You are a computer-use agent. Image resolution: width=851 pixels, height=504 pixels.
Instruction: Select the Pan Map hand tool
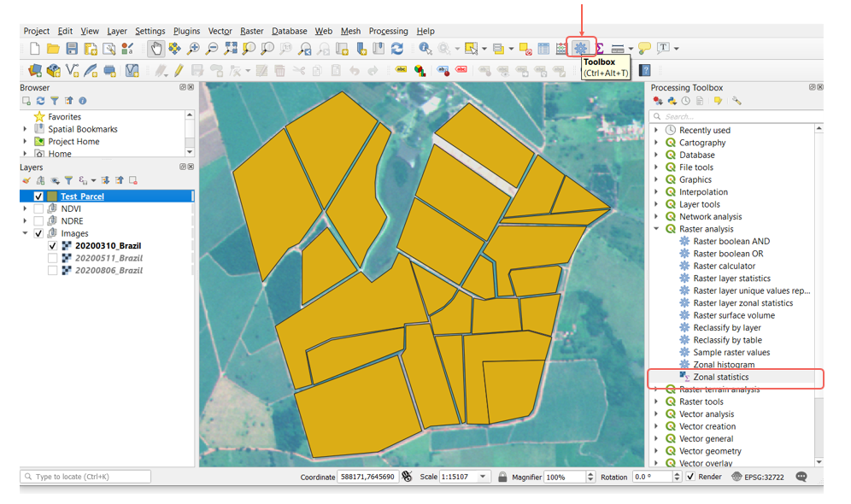(156, 49)
